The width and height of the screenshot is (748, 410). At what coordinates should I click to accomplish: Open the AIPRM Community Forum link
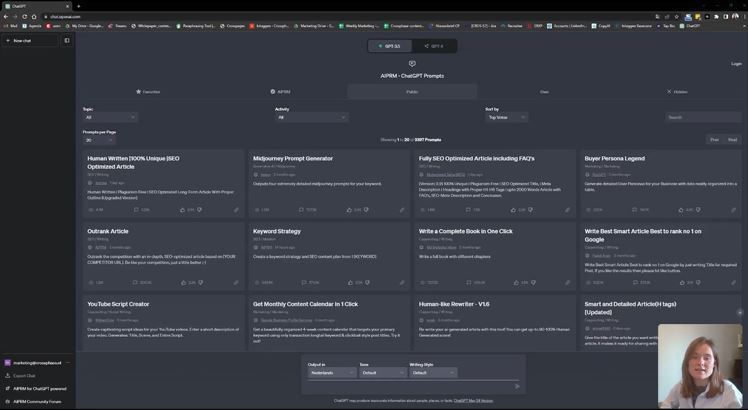click(x=37, y=401)
